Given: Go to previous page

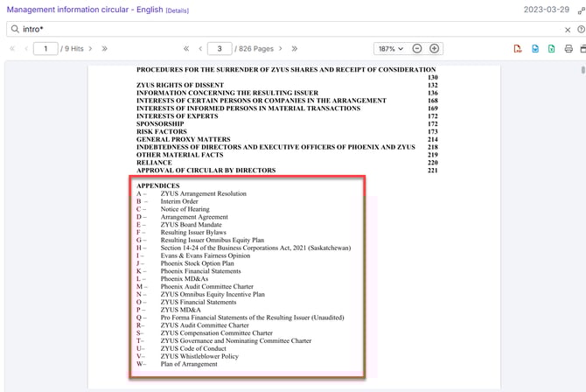Looking at the screenshot, I should (200, 49).
